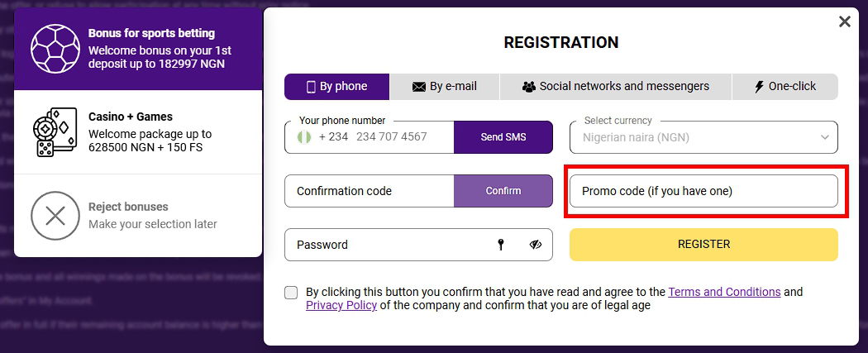Click the Promo code input field

(703, 191)
